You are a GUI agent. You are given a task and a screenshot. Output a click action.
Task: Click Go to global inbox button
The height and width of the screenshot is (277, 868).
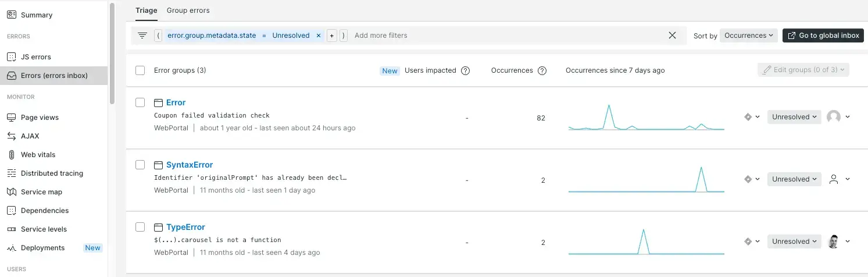tap(823, 35)
